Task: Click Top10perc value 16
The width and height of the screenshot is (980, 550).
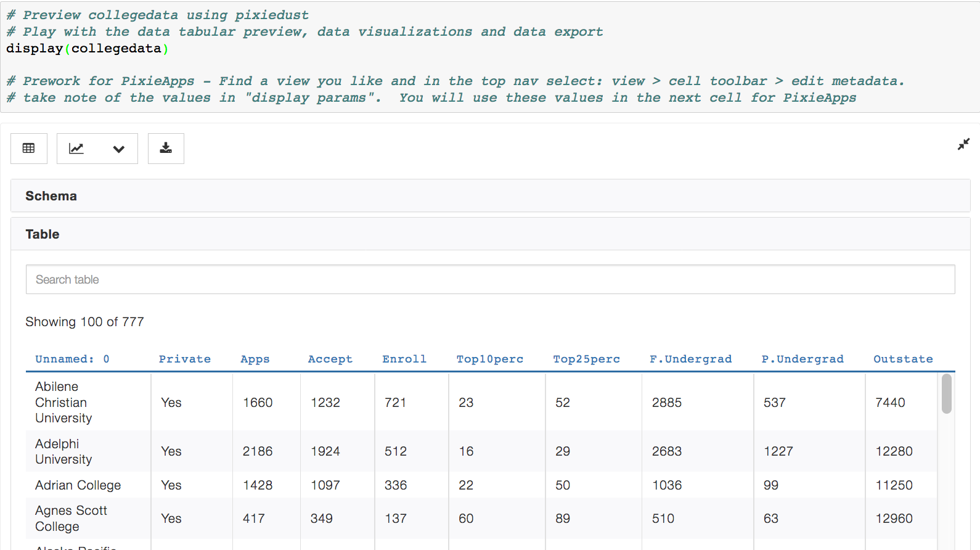Action: pos(466,451)
